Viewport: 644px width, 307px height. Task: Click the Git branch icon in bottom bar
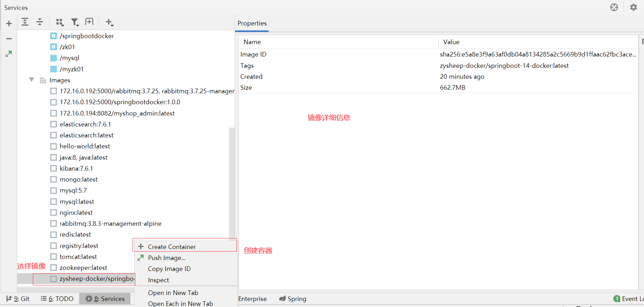(9, 299)
